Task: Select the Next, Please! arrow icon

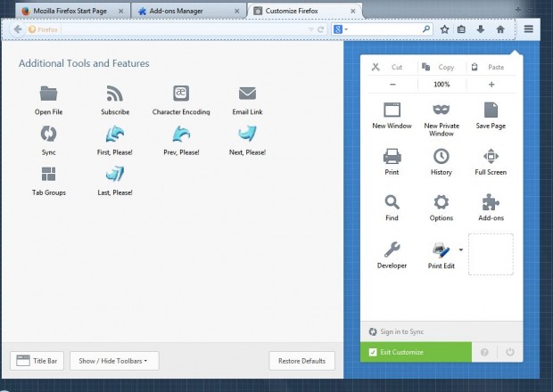Action: (x=247, y=134)
